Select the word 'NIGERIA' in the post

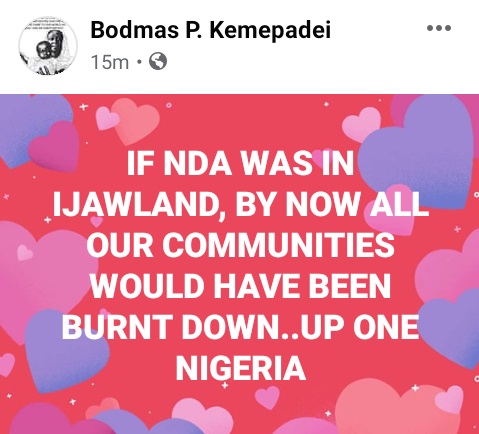241,368
